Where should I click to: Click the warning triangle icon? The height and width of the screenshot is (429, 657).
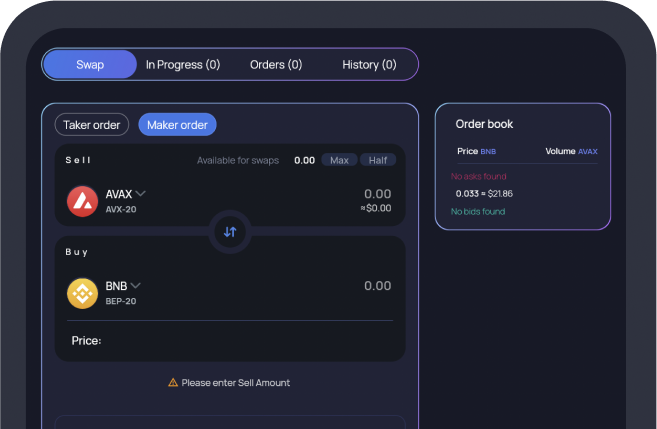coord(173,382)
